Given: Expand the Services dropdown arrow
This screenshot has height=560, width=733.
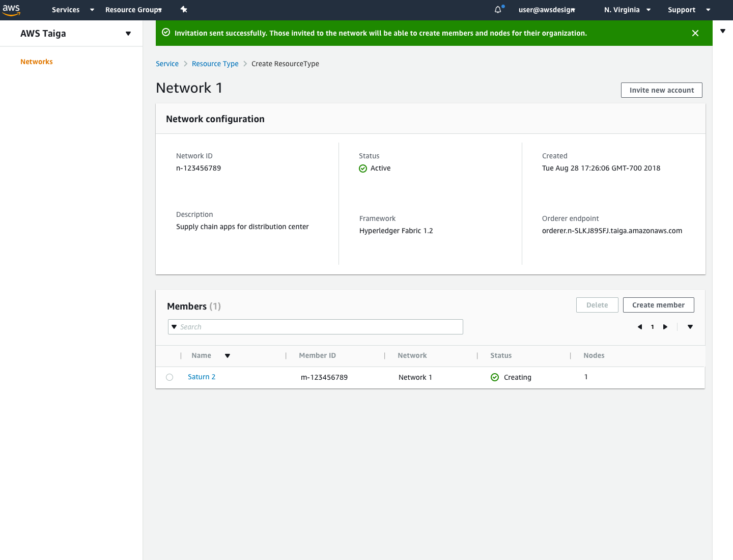Looking at the screenshot, I should 92,10.
